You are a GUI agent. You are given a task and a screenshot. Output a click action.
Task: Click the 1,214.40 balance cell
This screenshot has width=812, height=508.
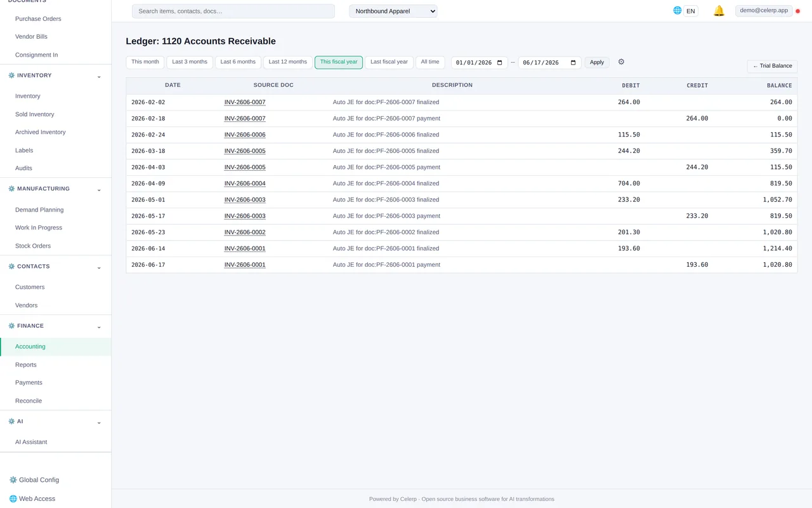777,249
